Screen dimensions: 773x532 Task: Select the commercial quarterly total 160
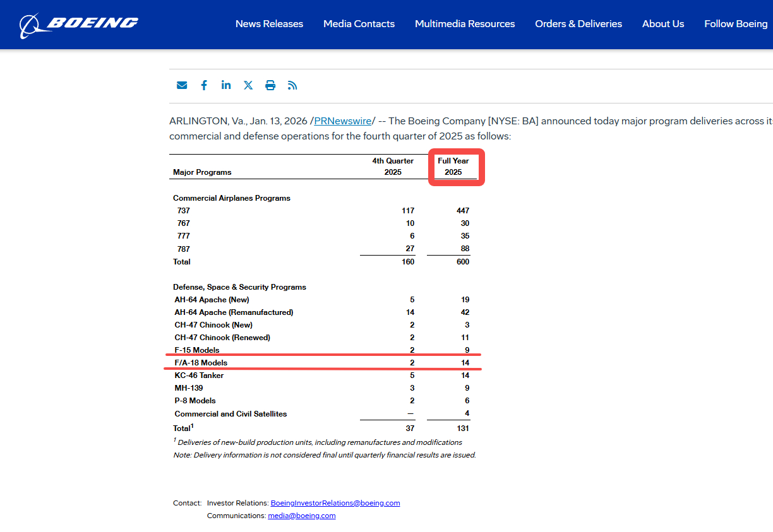click(x=408, y=262)
